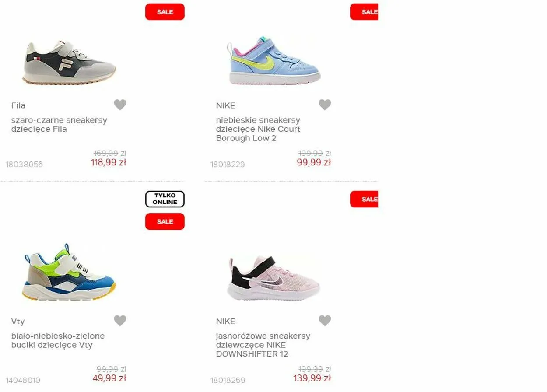547x392 pixels.
Task: View the pink Nike Downshifter 12 photo
Action: pyautogui.click(x=273, y=278)
